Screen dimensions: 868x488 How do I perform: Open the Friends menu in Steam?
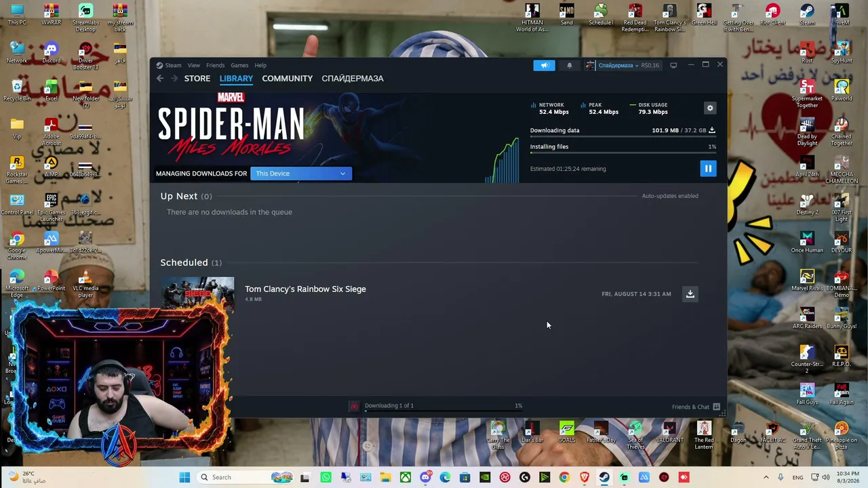click(215, 65)
